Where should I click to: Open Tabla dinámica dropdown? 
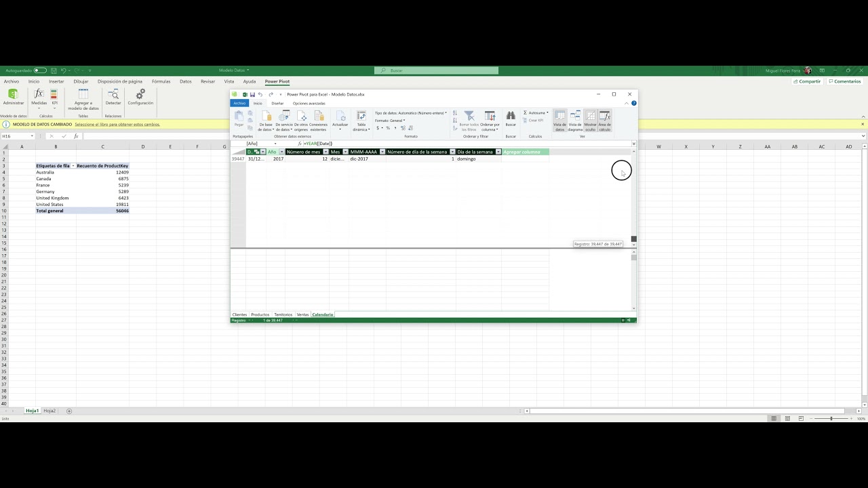pyautogui.click(x=361, y=121)
